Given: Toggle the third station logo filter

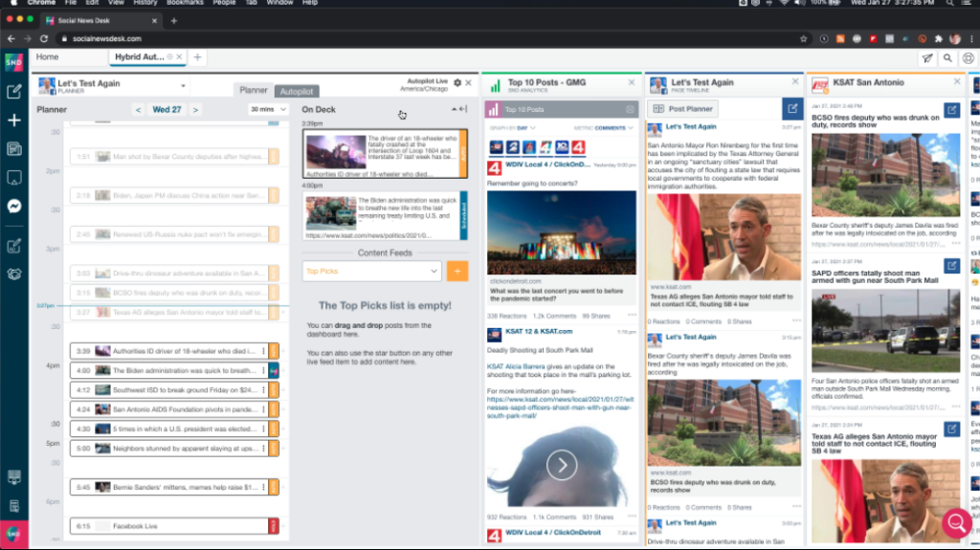Looking at the screenshot, I should point(529,147).
